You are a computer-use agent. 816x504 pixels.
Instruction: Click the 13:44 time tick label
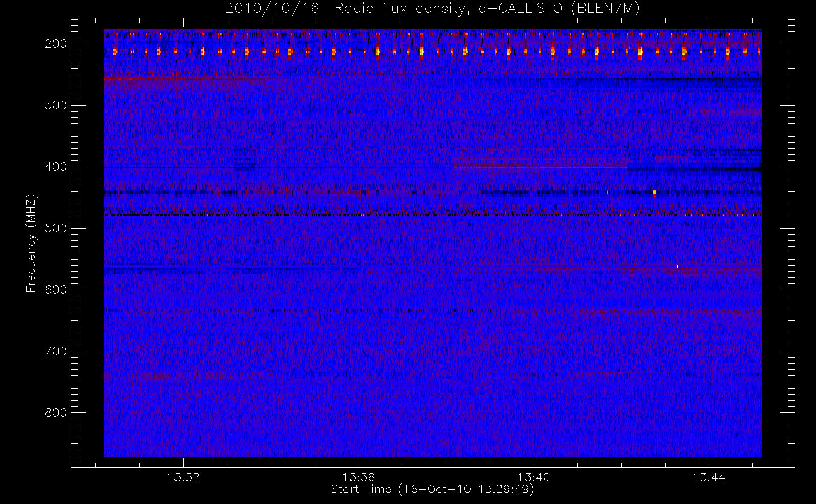click(x=709, y=477)
